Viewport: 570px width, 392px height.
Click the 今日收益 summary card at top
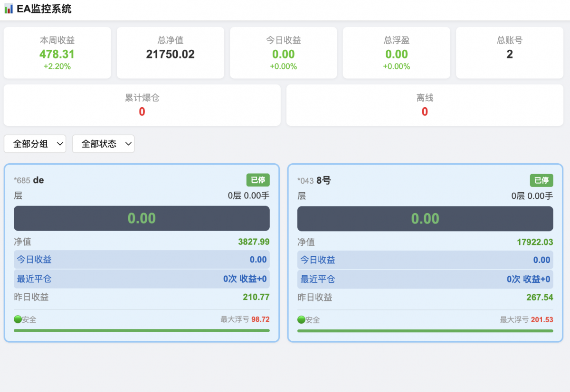[x=284, y=53]
